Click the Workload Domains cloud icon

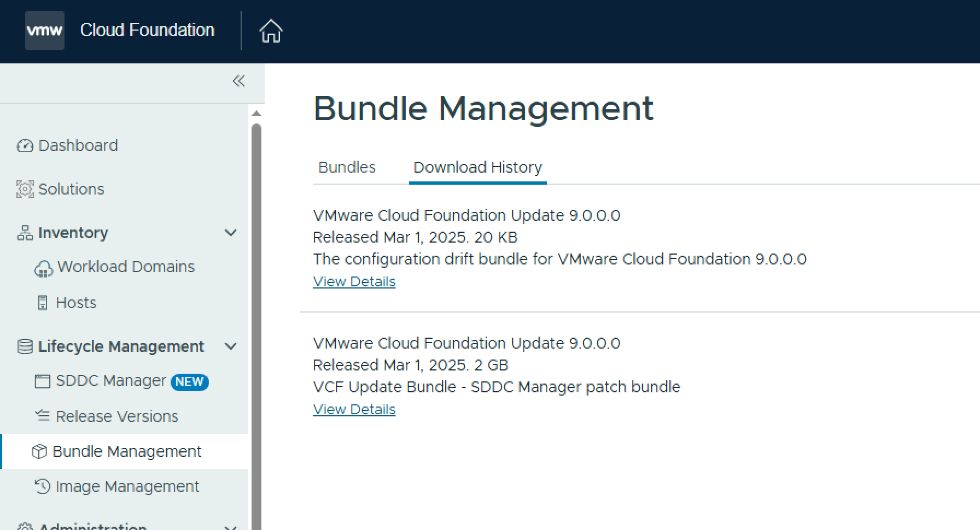(43, 268)
